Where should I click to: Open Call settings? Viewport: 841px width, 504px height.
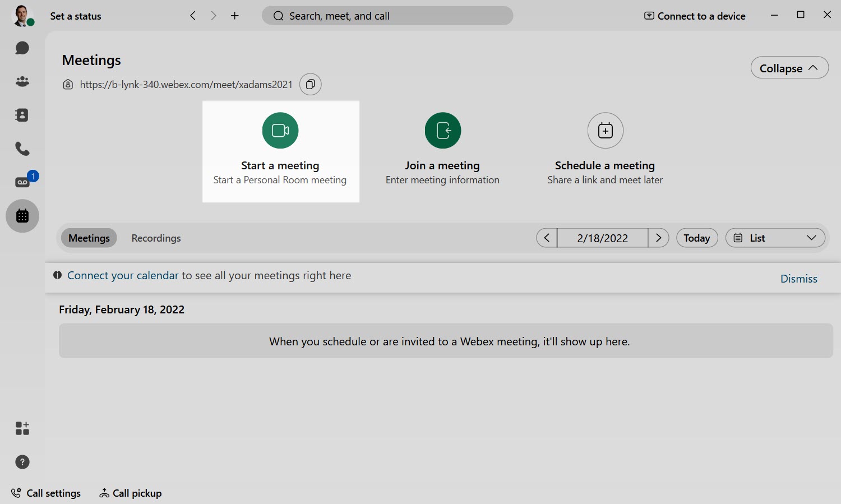(x=46, y=493)
